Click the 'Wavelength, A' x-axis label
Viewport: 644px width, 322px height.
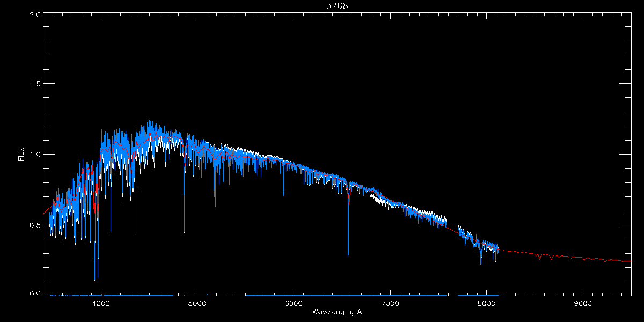click(337, 312)
